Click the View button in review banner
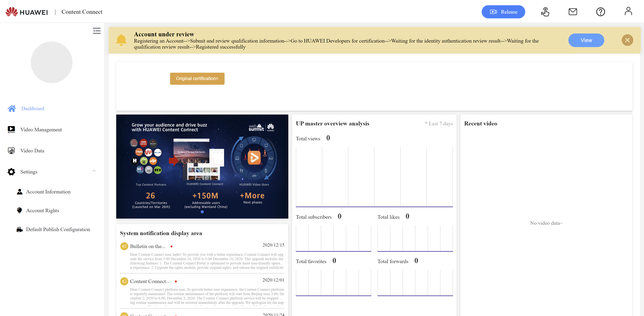Viewport: 644px width, 316px height. coord(586,40)
